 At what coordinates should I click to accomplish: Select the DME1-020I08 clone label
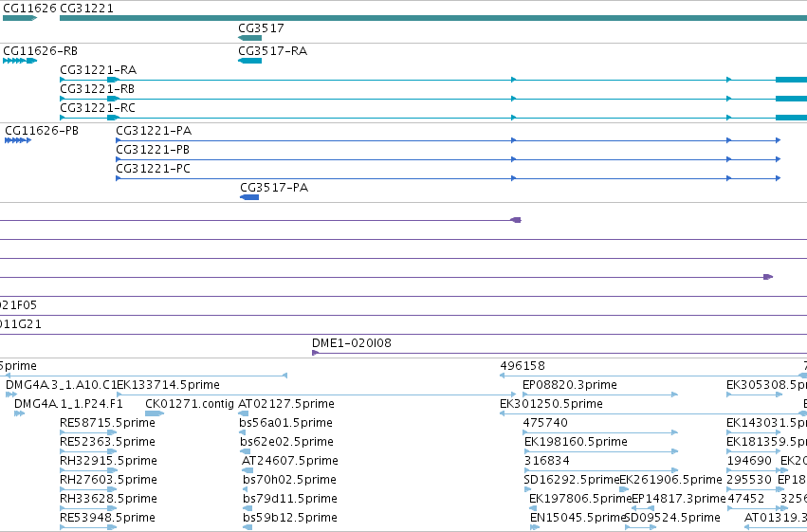coord(352,342)
